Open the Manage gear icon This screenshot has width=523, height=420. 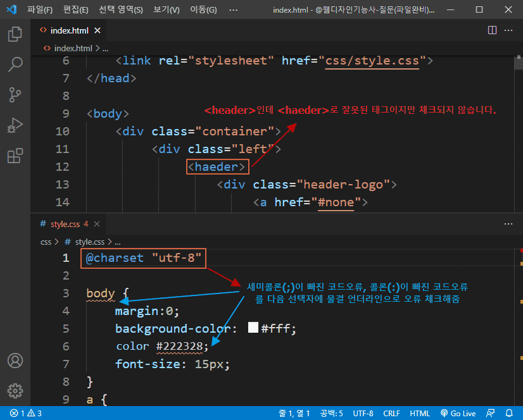(x=15, y=391)
